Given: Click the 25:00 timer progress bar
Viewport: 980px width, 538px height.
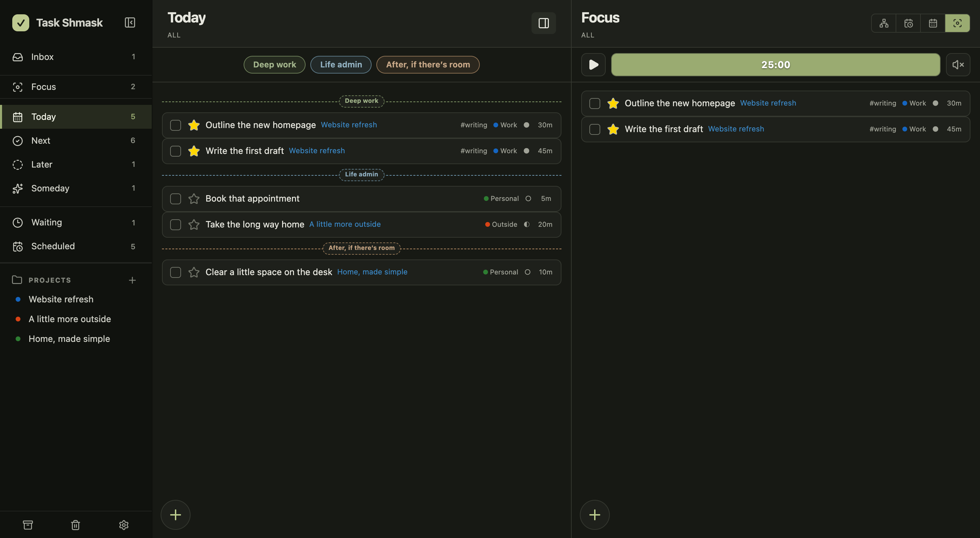Looking at the screenshot, I should click(775, 65).
